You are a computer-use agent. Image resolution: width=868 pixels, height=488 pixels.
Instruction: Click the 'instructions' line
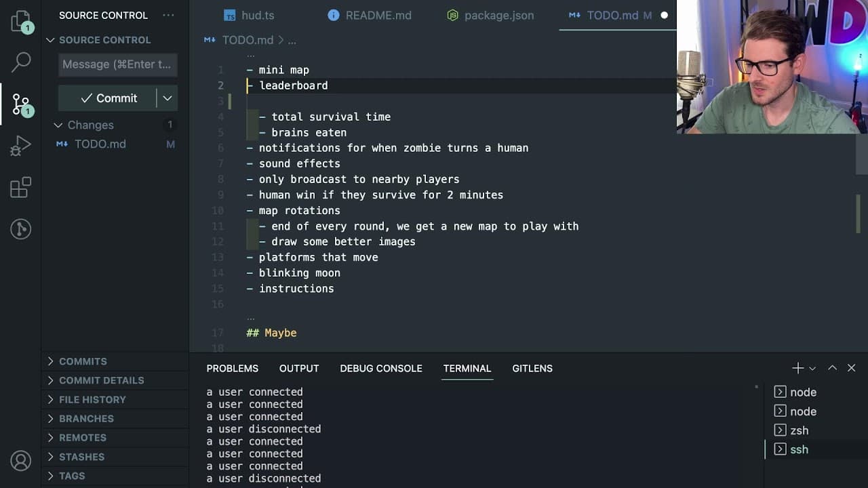tap(296, 288)
